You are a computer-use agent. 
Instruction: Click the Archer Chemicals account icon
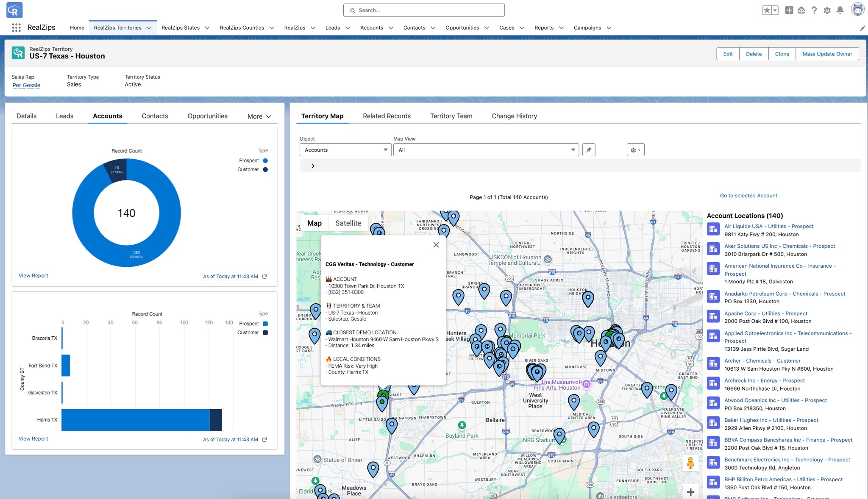713,364
